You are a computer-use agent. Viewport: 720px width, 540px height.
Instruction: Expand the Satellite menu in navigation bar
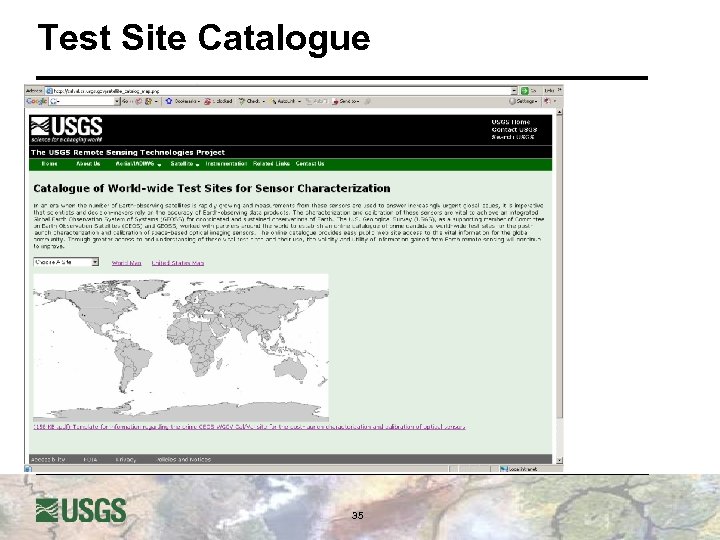coord(185,164)
